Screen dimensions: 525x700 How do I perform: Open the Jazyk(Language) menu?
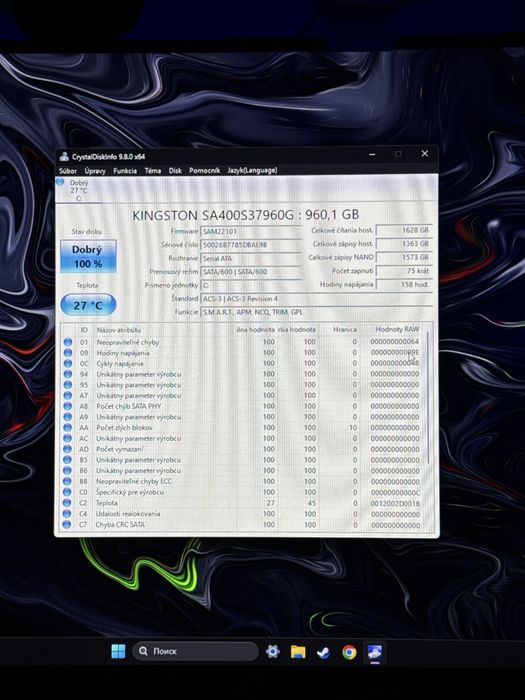point(252,171)
